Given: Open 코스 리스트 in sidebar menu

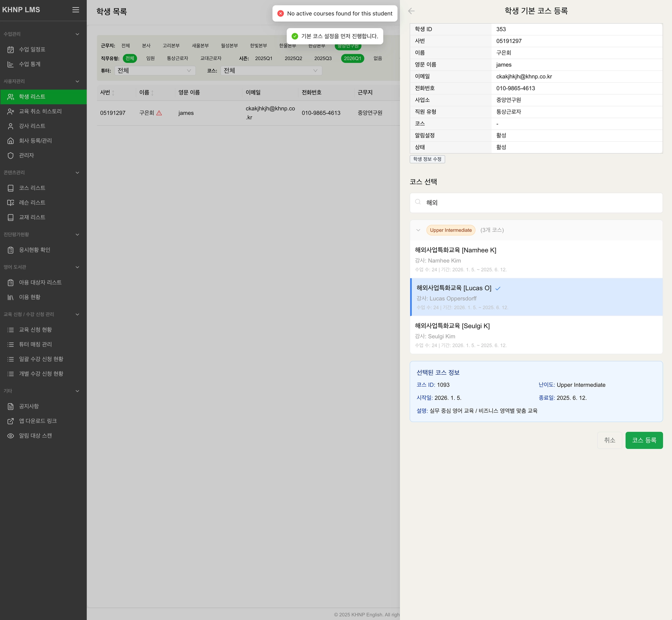Looking at the screenshot, I should tap(32, 188).
